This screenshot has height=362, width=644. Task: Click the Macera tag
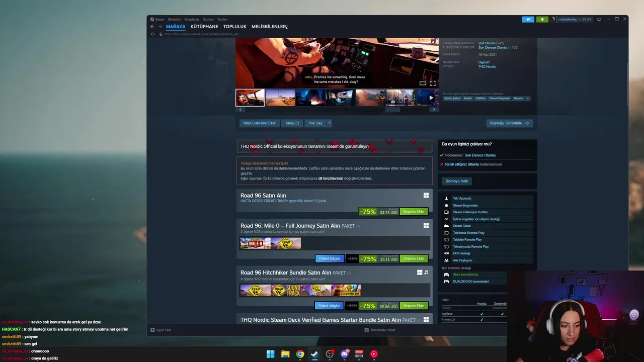pyautogui.click(x=518, y=99)
